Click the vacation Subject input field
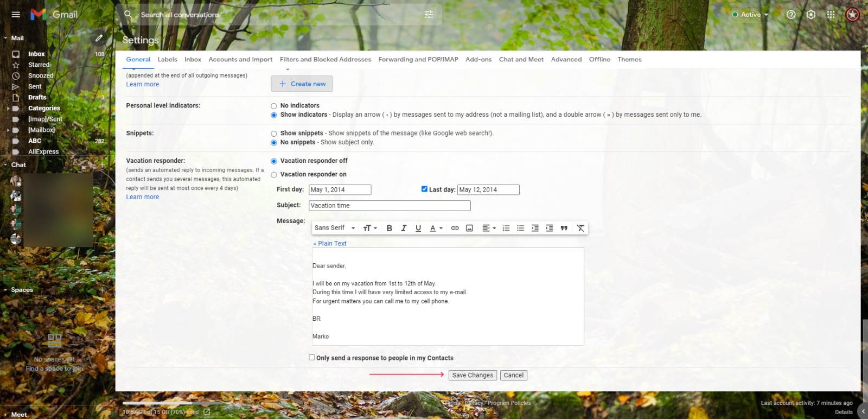 pos(390,206)
